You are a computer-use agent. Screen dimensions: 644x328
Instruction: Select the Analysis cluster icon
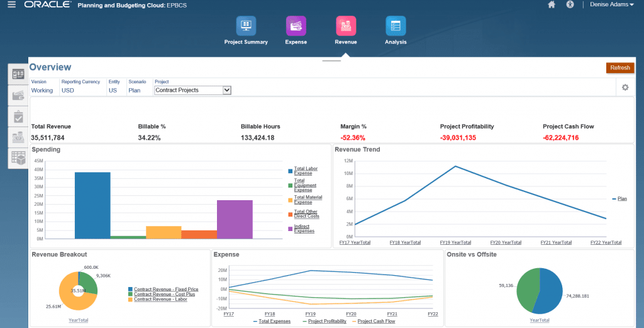pyautogui.click(x=396, y=26)
